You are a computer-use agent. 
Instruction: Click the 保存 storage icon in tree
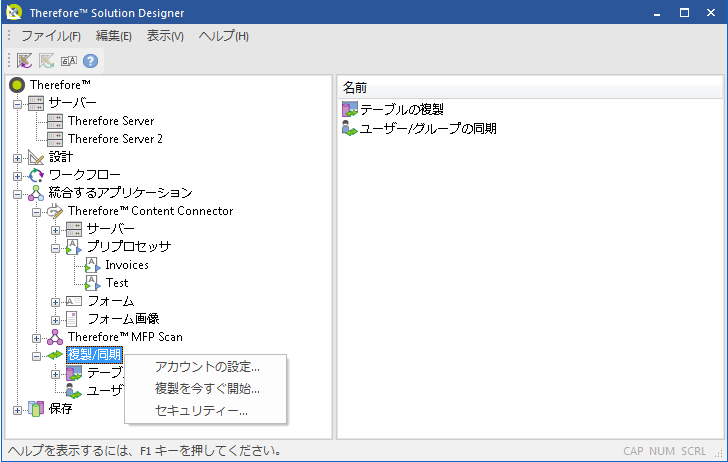pyautogui.click(x=36, y=408)
